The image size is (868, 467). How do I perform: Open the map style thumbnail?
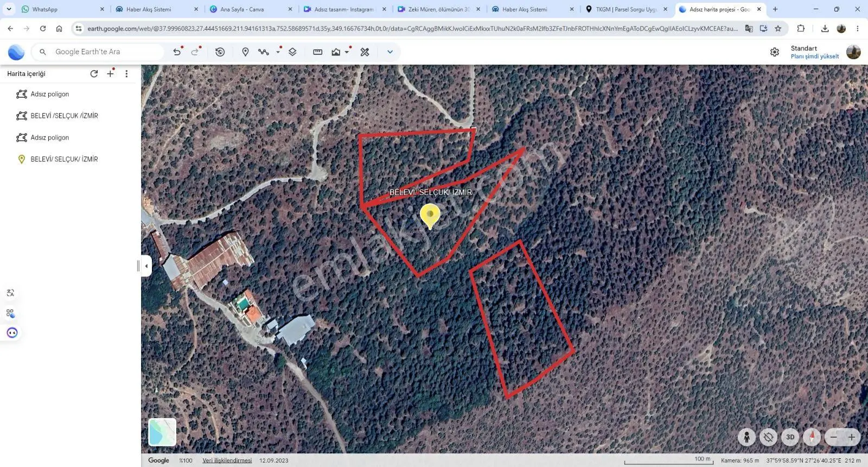click(162, 432)
